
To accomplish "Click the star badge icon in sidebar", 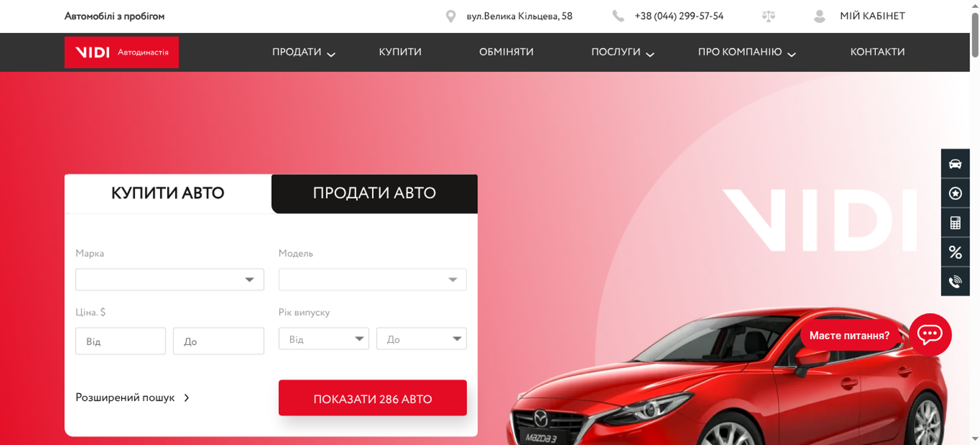I will click(955, 194).
